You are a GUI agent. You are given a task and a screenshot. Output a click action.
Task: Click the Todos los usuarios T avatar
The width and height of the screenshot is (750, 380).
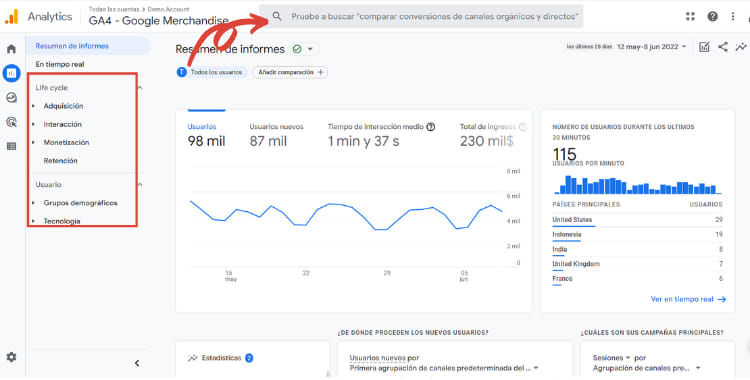tap(181, 72)
